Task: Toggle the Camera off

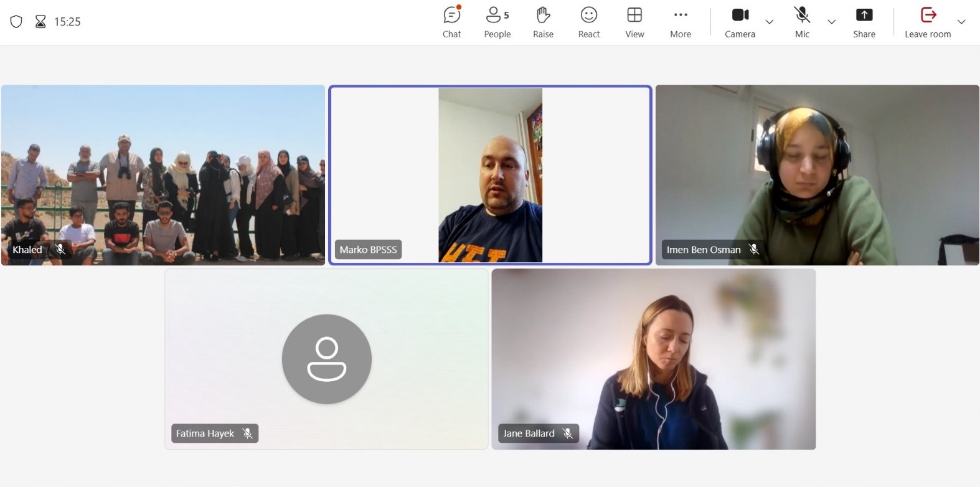Action: (x=740, y=22)
